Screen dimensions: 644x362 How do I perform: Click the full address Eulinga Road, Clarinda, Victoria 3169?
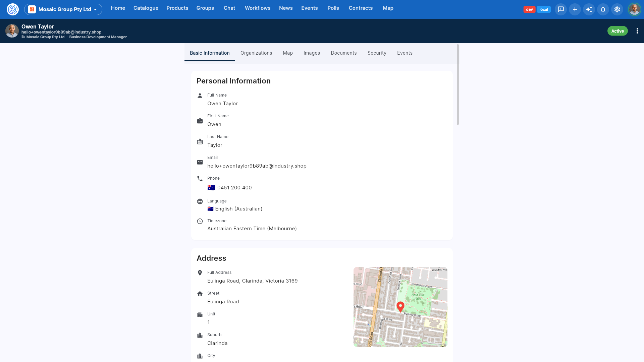253,281
